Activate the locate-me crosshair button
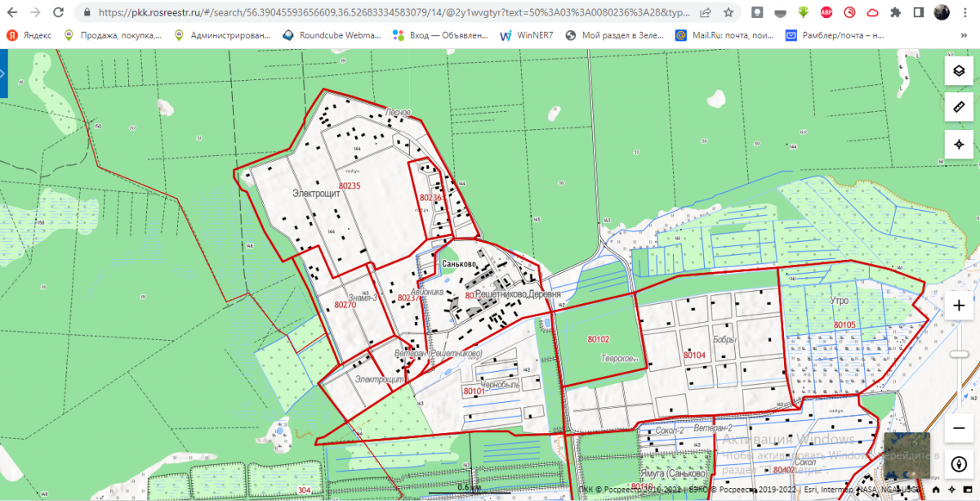Image resolution: width=980 pixels, height=501 pixels. 959,144
